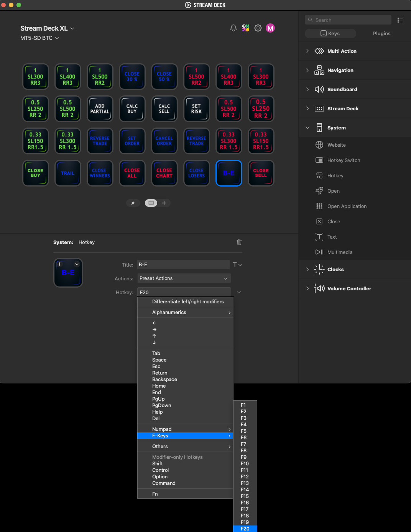This screenshot has height=532, width=411.
Task: Select the F-Keys submenu item
Action: (x=185, y=436)
